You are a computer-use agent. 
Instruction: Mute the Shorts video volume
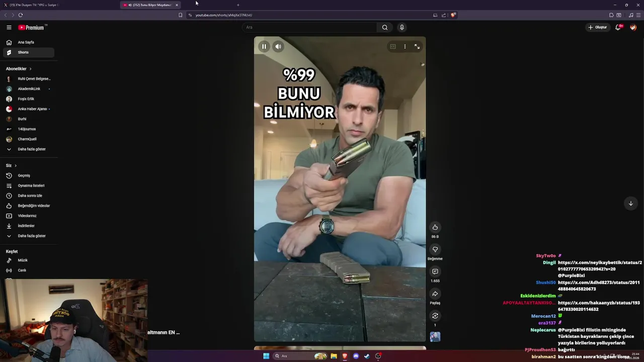[278, 47]
